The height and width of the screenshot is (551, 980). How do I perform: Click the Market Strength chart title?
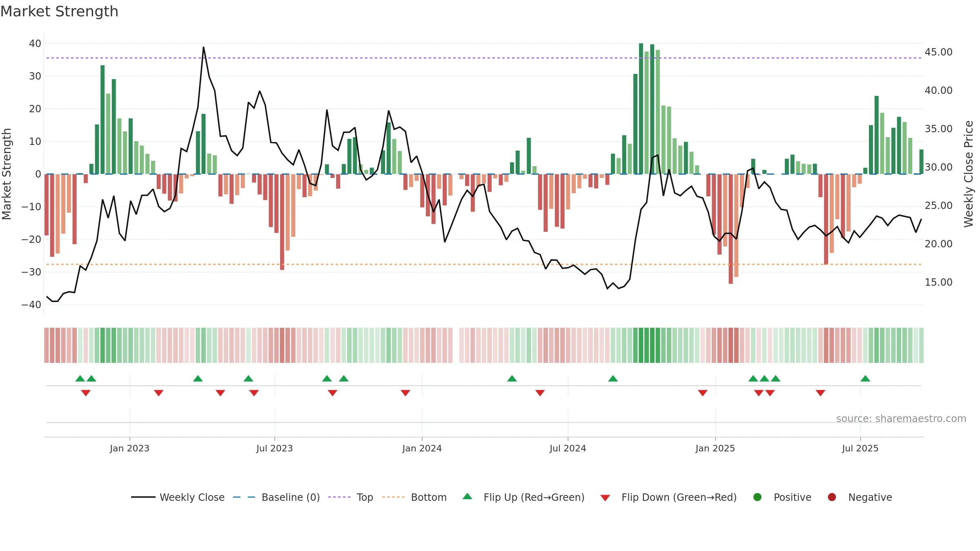[59, 11]
